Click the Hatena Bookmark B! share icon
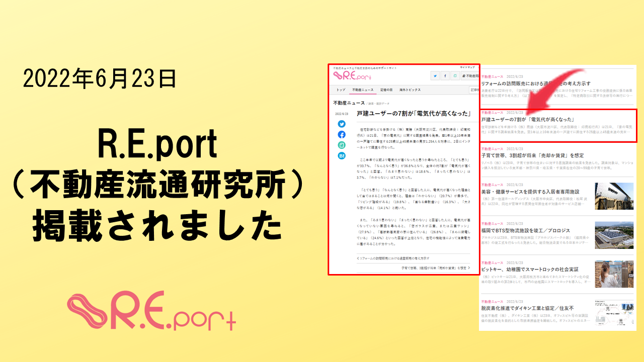 342,156
